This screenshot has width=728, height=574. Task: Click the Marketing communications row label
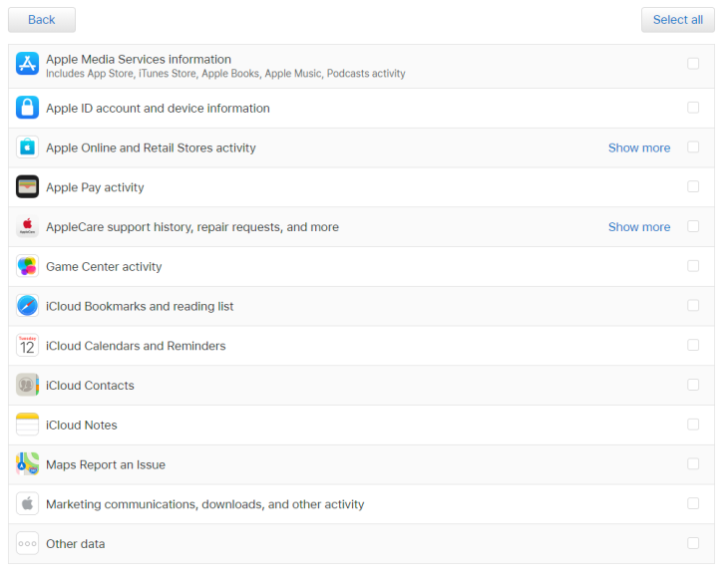(204, 504)
